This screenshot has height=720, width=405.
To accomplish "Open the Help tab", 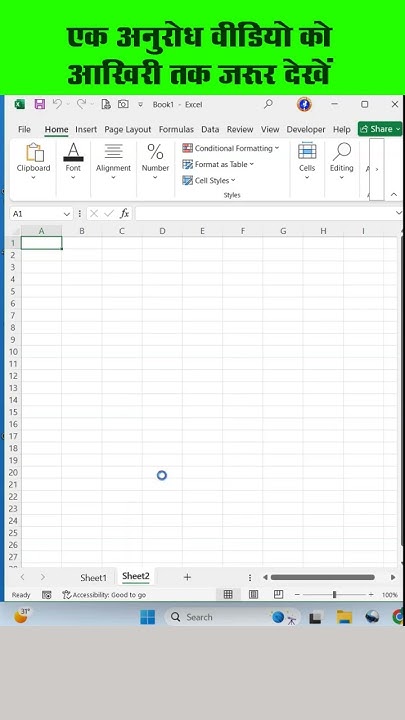I will [x=342, y=129].
